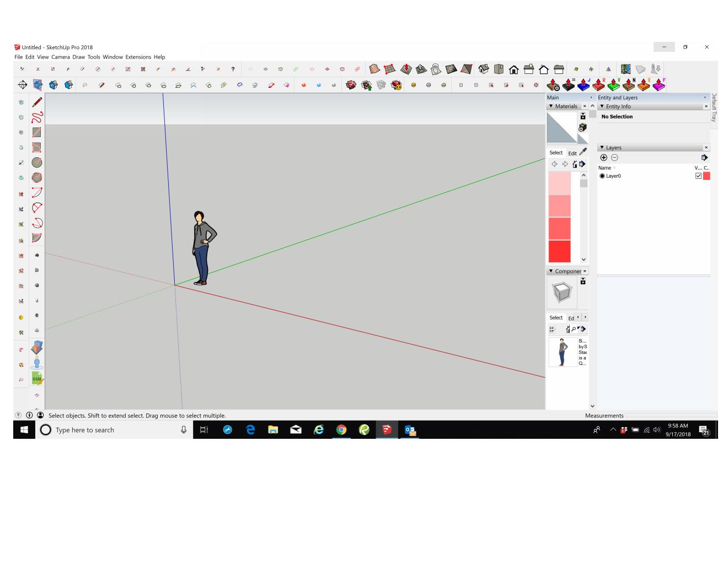The image size is (728, 563).
Task: Open the Components details menu arrow
Action: click(582, 329)
